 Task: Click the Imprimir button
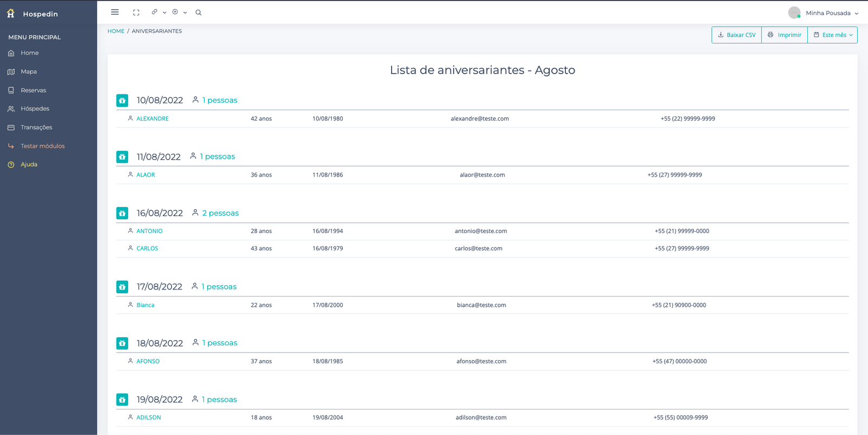click(x=784, y=35)
